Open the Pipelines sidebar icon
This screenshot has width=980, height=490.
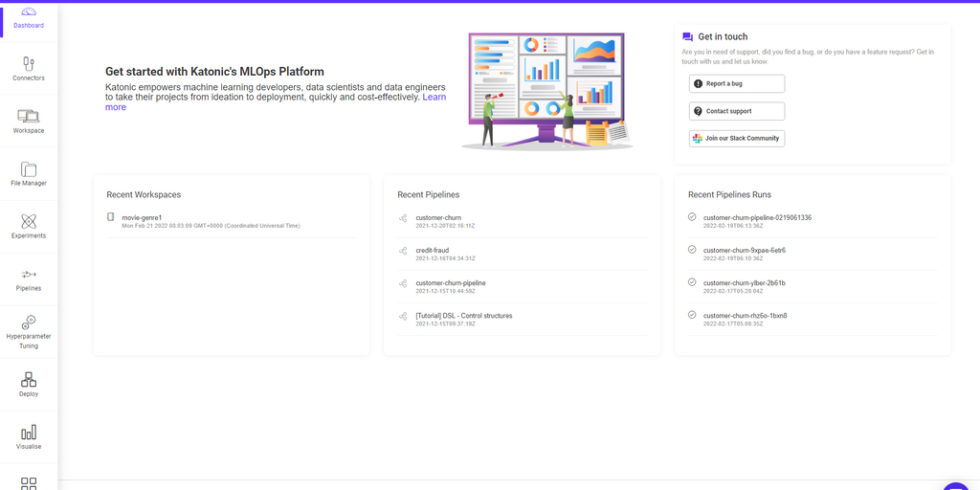[x=28, y=274]
